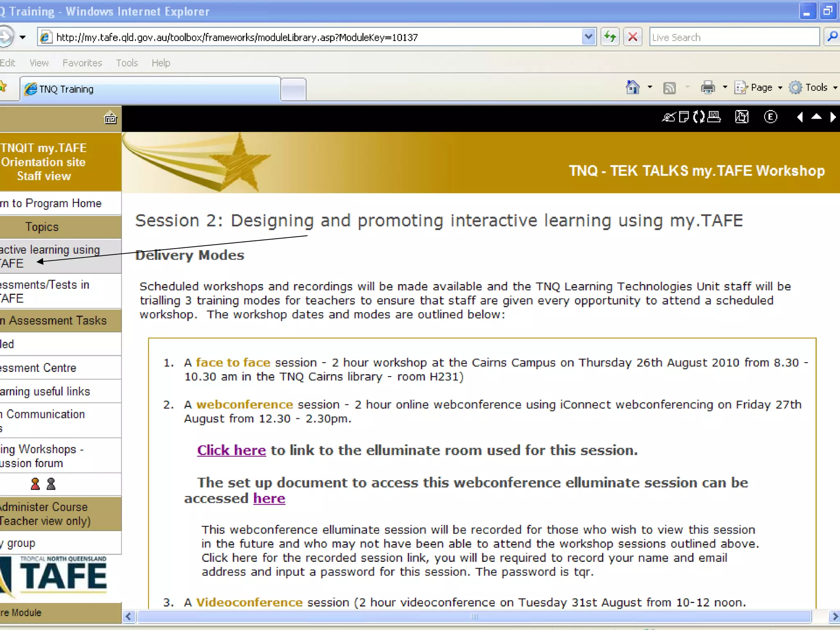
Task: Click the Live Search input field
Action: [734, 37]
